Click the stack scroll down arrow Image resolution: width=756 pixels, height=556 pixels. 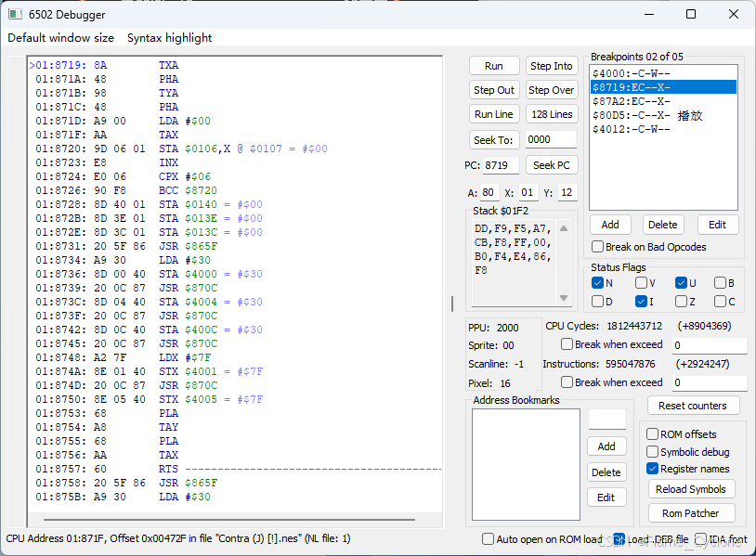click(564, 298)
